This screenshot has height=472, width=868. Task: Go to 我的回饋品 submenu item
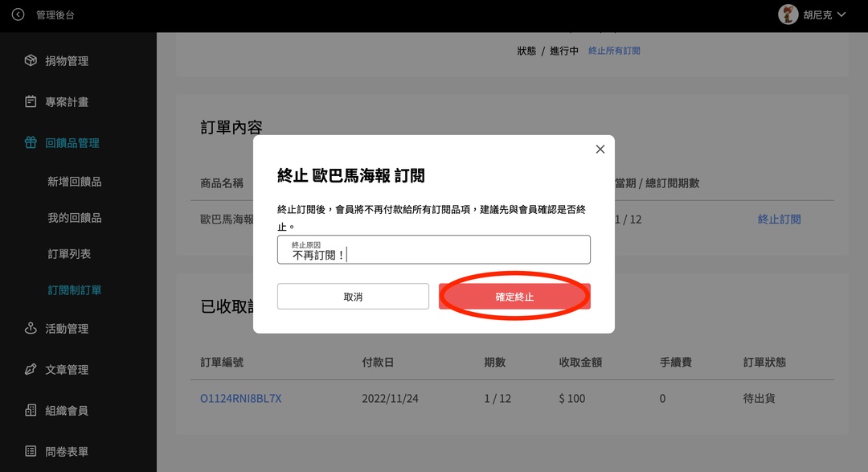pyautogui.click(x=74, y=218)
